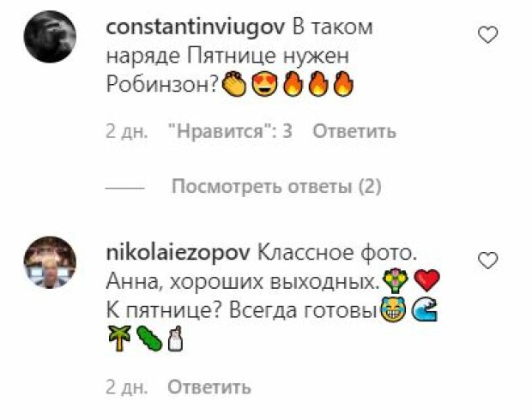This screenshot has width=532, height=420.
Task: Click the flower bouquet emoji
Action: pos(395,281)
